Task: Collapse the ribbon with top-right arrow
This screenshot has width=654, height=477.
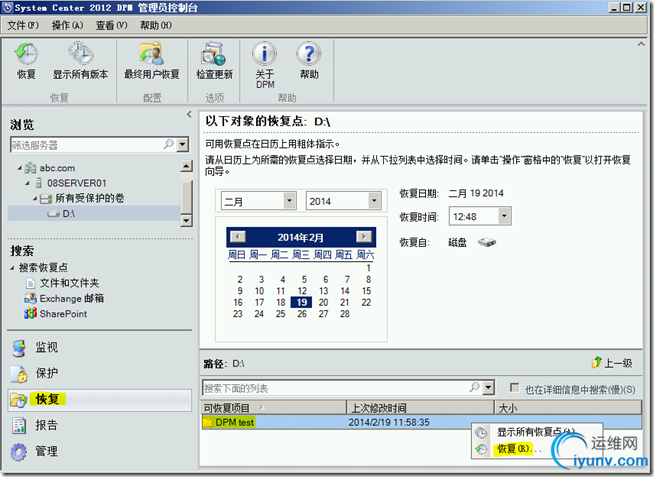Action: click(641, 44)
